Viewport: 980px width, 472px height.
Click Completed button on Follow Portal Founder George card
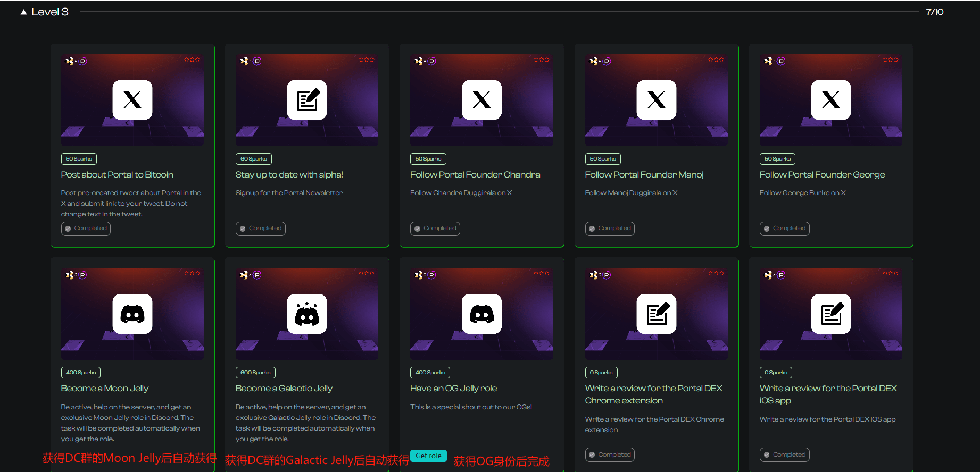pyautogui.click(x=785, y=229)
